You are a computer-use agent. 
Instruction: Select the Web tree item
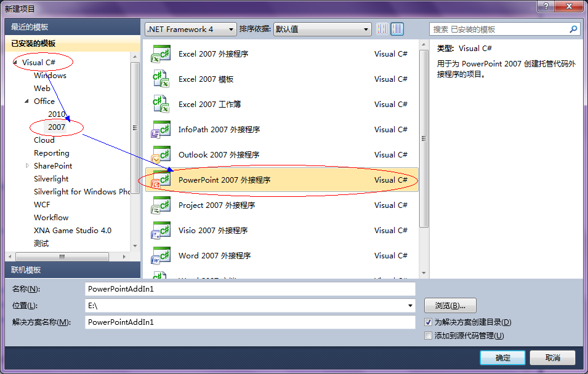tap(42, 89)
